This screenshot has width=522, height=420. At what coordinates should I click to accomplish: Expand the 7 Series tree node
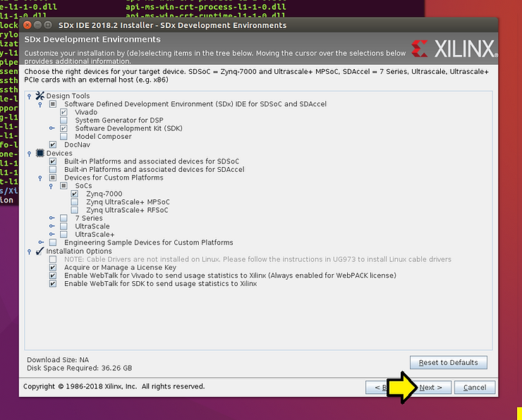(x=51, y=218)
